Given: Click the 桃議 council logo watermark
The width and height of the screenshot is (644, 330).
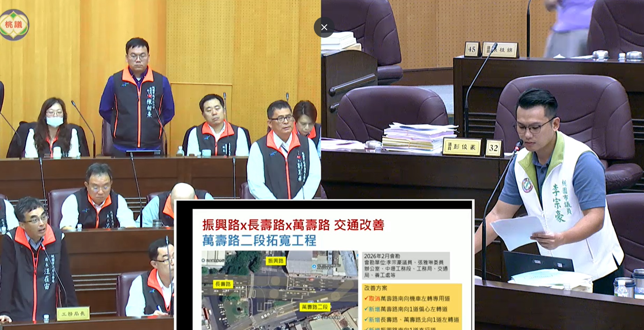Looking at the screenshot, I should pos(14,24).
